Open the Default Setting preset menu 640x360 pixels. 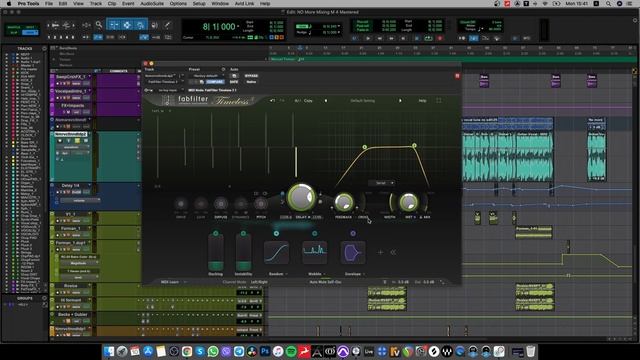point(362,100)
